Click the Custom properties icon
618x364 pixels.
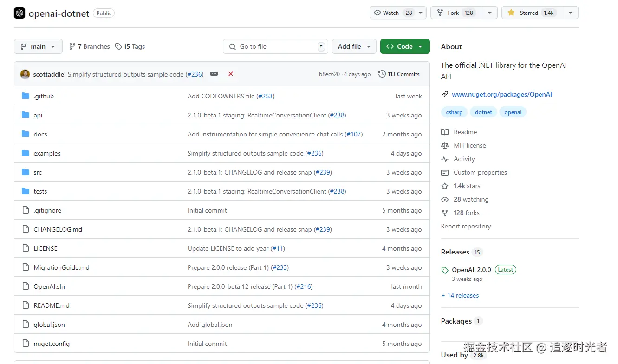[445, 172]
